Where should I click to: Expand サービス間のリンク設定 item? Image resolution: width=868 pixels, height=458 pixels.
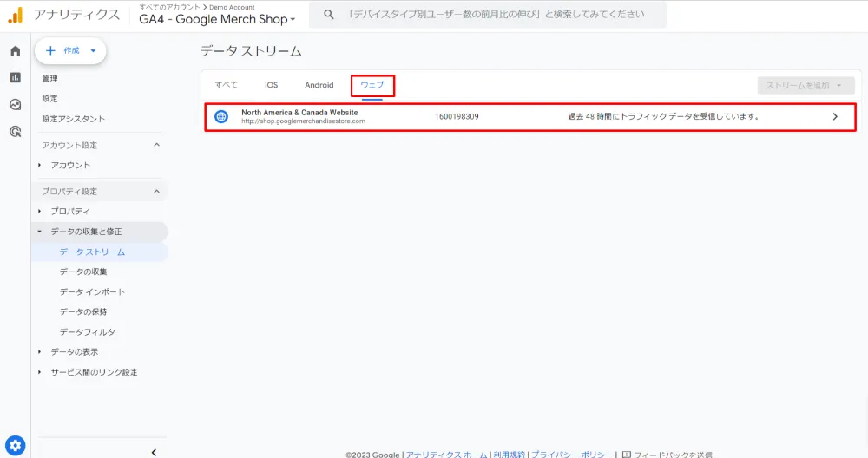pos(39,372)
